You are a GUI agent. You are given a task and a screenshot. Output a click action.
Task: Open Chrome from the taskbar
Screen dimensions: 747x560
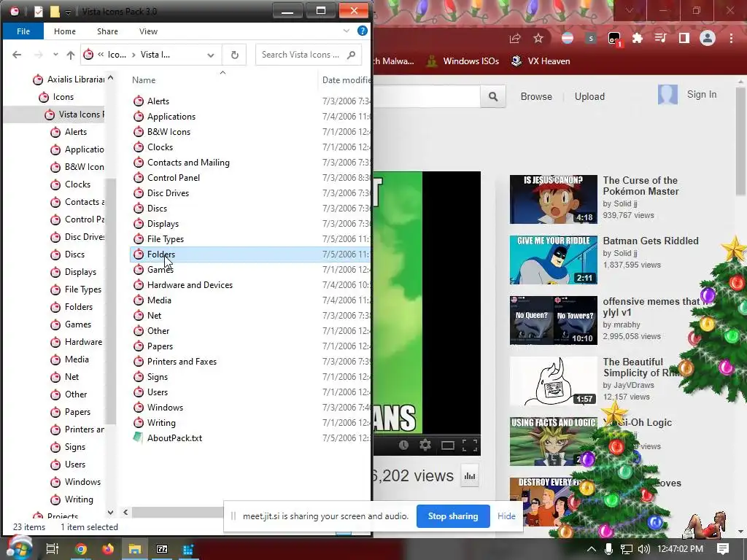coord(81,549)
